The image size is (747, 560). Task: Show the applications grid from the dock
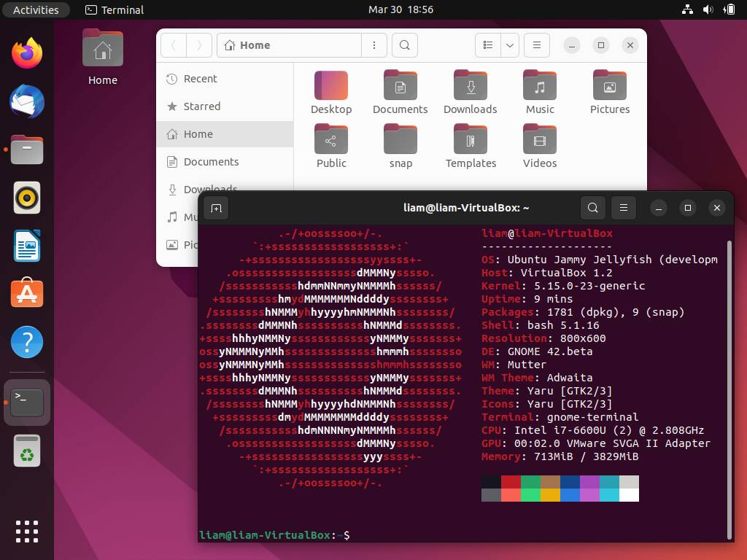pyautogui.click(x=26, y=532)
